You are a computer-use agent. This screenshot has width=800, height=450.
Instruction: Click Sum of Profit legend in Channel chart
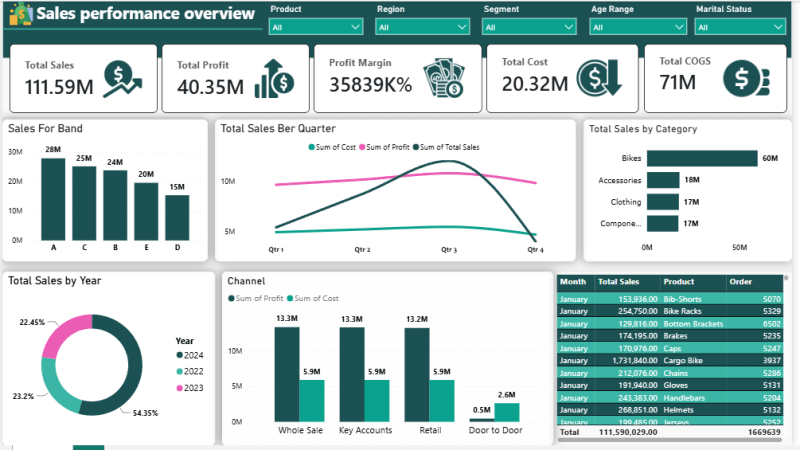click(x=256, y=298)
